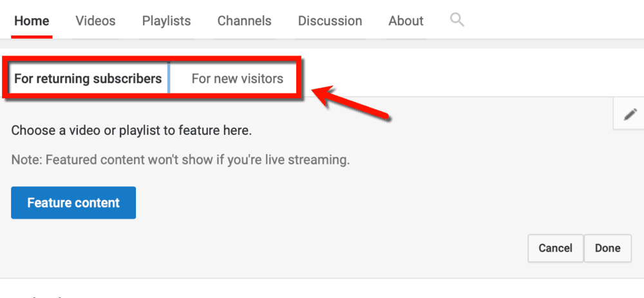644x298 pixels.
Task: Select the Channels tab
Action: click(244, 21)
